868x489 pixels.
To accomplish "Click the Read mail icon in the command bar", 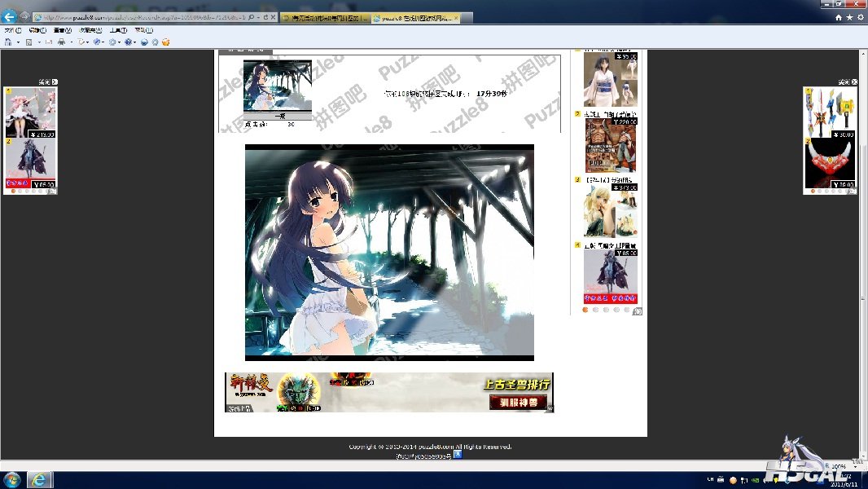I will [49, 42].
